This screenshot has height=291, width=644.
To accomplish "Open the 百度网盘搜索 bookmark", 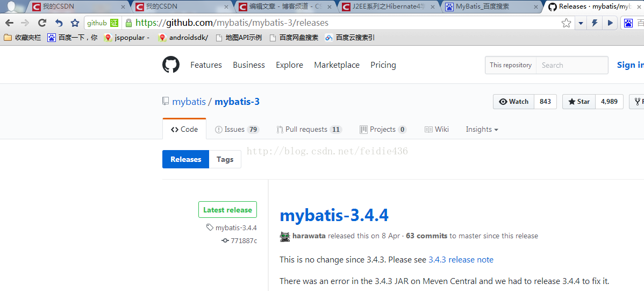I will pos(294,38).
